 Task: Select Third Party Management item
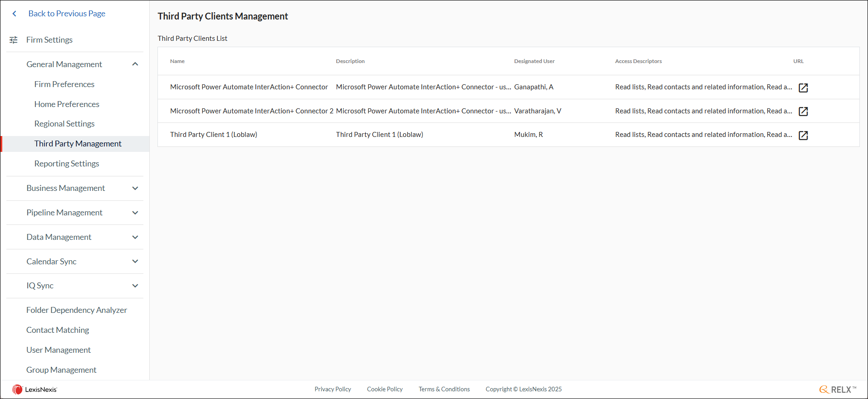[78, 144]
